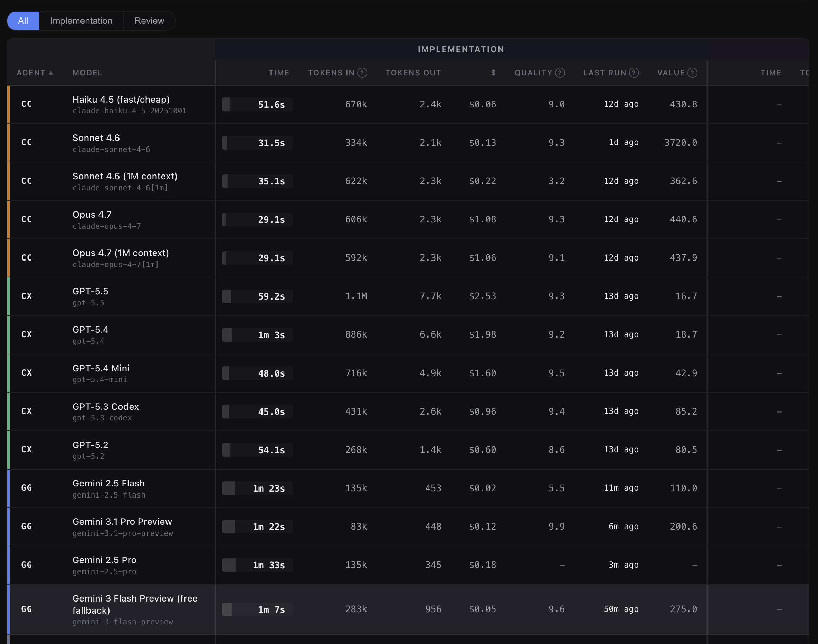Click the 6m ago last run cell
Image resolution: width=818 pixels, height=644 pixels.
(x=624, y=527)
